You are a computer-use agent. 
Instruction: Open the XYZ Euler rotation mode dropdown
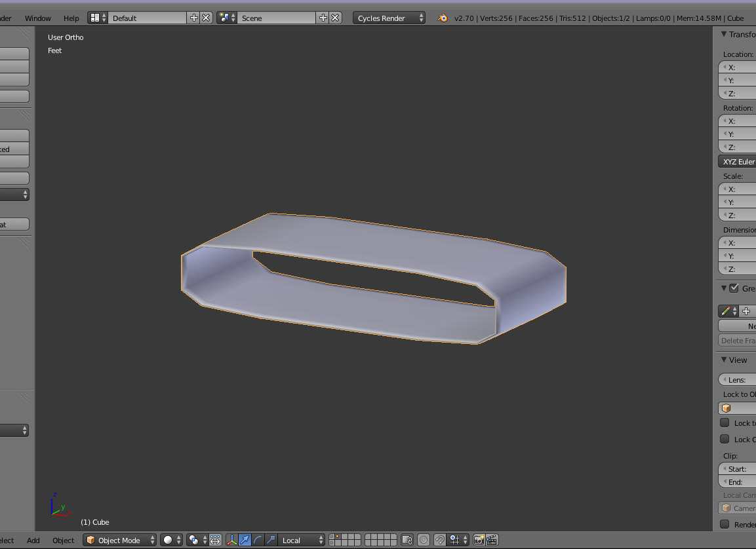737,162
